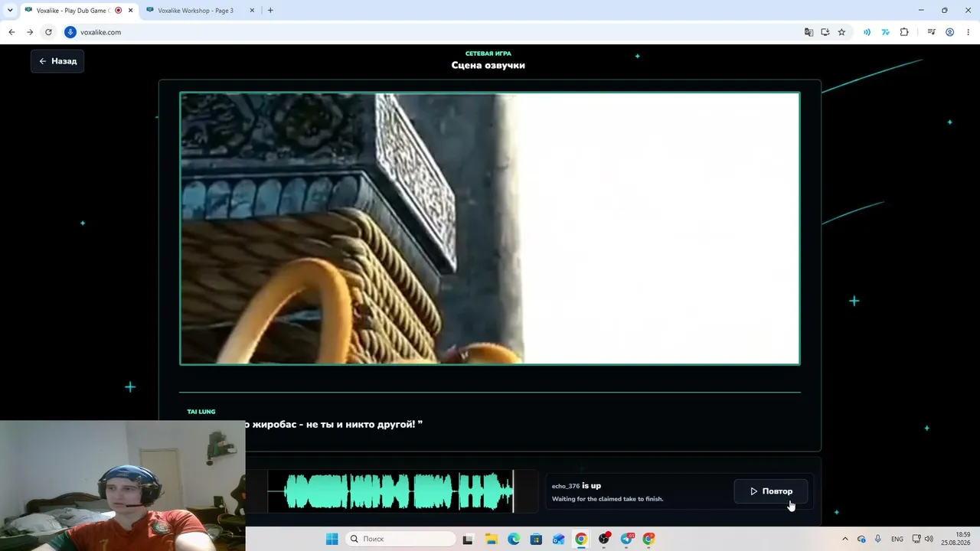Click the dubbing scene video preview

click(x=490, y=229)
